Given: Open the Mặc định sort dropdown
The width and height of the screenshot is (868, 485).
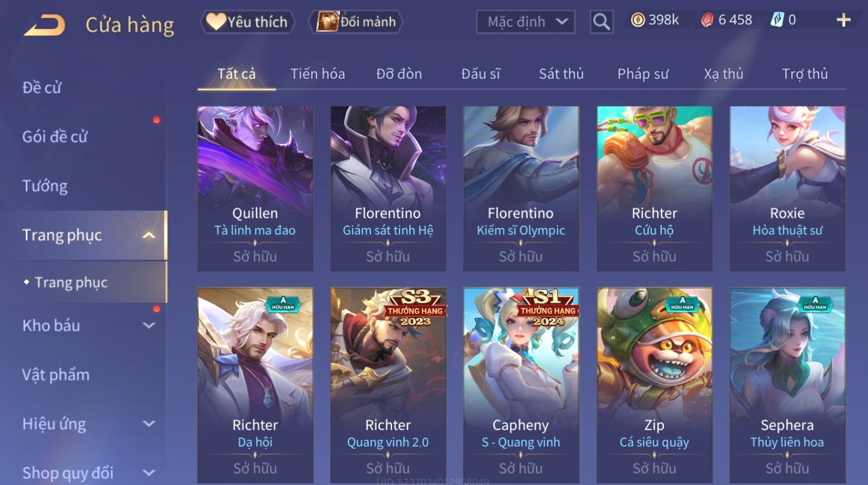Looking at the screenshot, I should pyautogui.click(x=526, y=22).
